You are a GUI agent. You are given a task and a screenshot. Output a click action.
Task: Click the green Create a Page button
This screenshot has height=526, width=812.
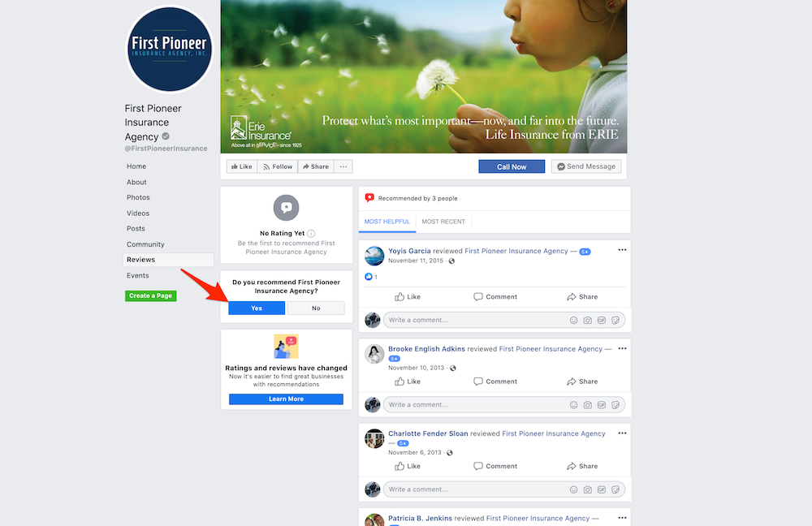[x=151, y=295]
